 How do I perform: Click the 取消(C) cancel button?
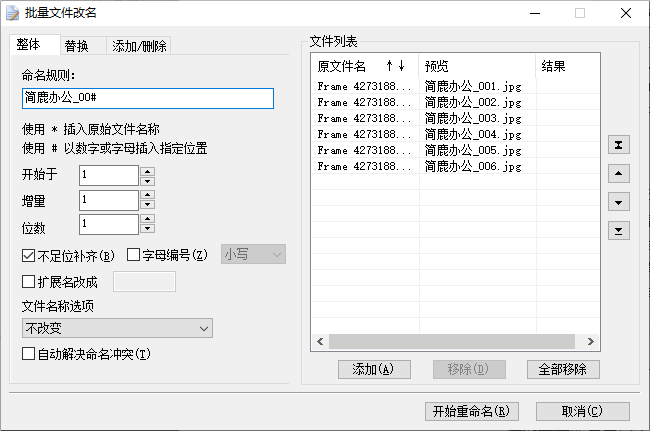tap(583, 411)
